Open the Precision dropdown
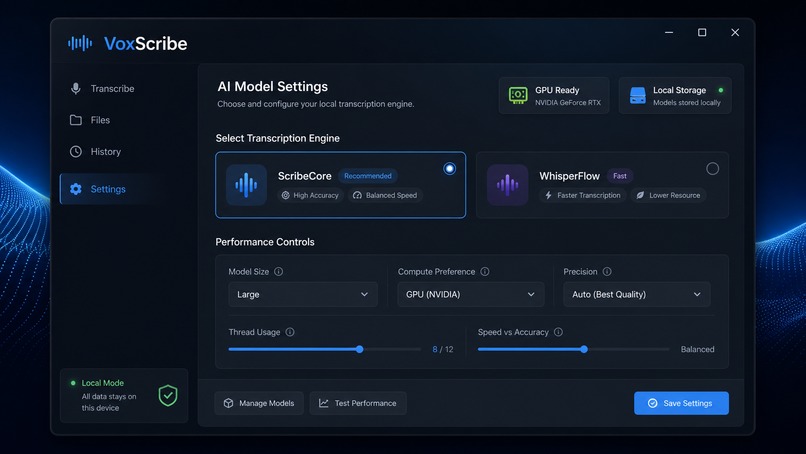The width and height of the screenshot is (806, 454). click(637, 295)
